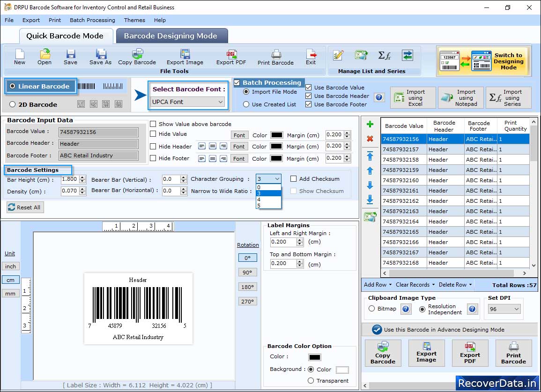Screen dimensions: 541x392
Task: Move row to bottom with arrow icon
Action: pos(370,200)
